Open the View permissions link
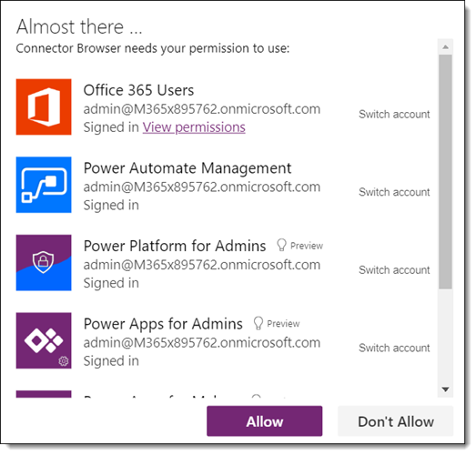The height and width of the screenshot is (455, 476). tap(194, 127)
